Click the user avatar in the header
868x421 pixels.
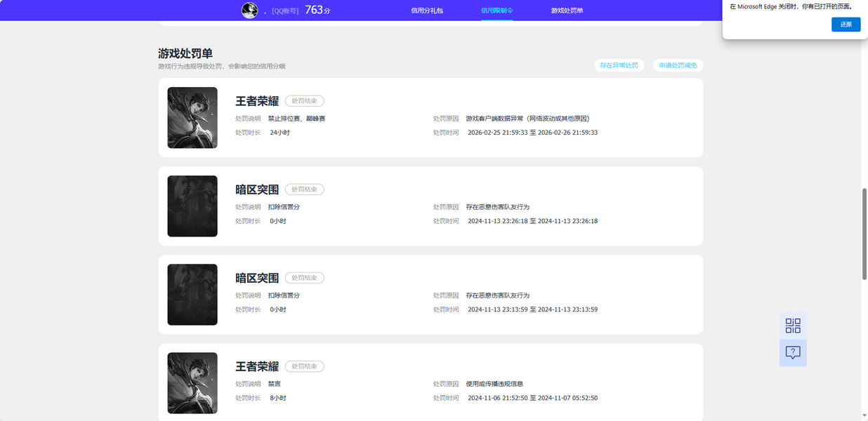coord(249,11)
